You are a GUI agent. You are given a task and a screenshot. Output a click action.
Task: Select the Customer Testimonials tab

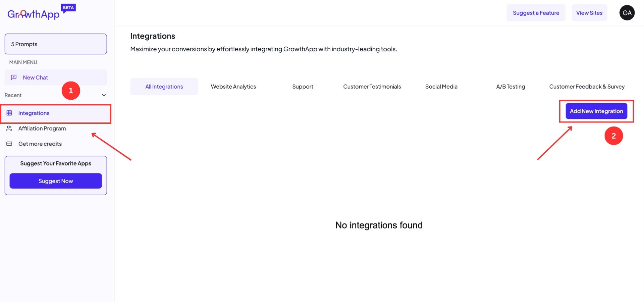pos(372,87)
